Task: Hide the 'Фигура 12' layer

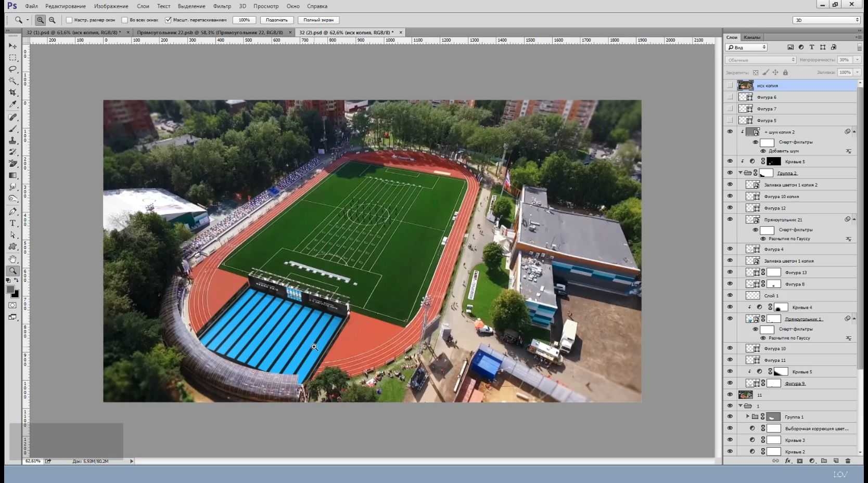Action: [730, 208]
